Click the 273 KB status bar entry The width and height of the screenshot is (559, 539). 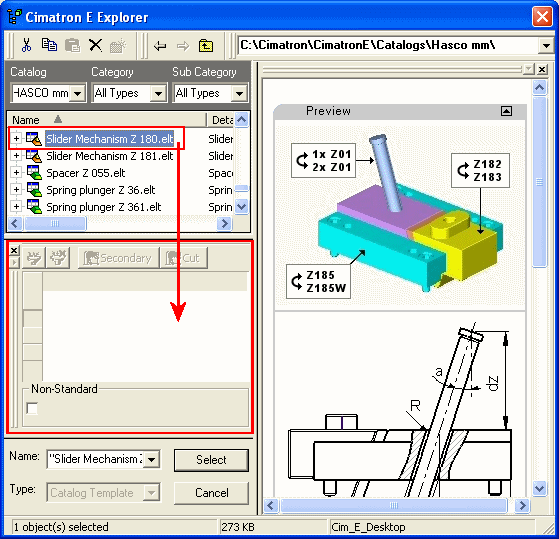click(272, 527)
